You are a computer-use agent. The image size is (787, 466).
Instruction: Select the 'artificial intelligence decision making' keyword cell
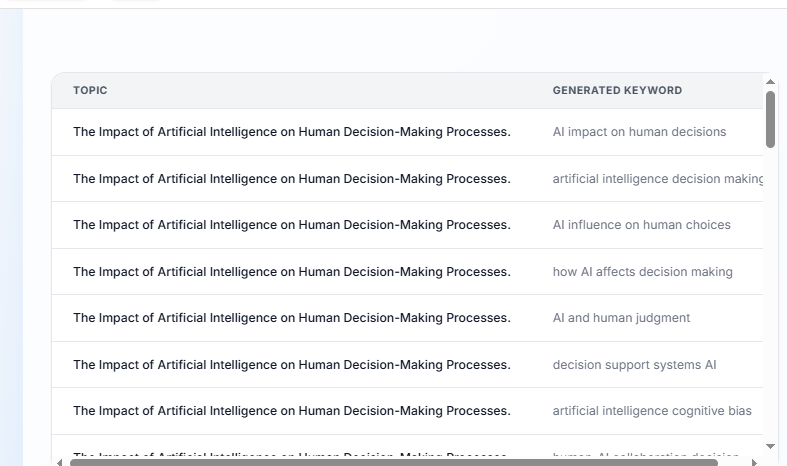coord(657,179)
